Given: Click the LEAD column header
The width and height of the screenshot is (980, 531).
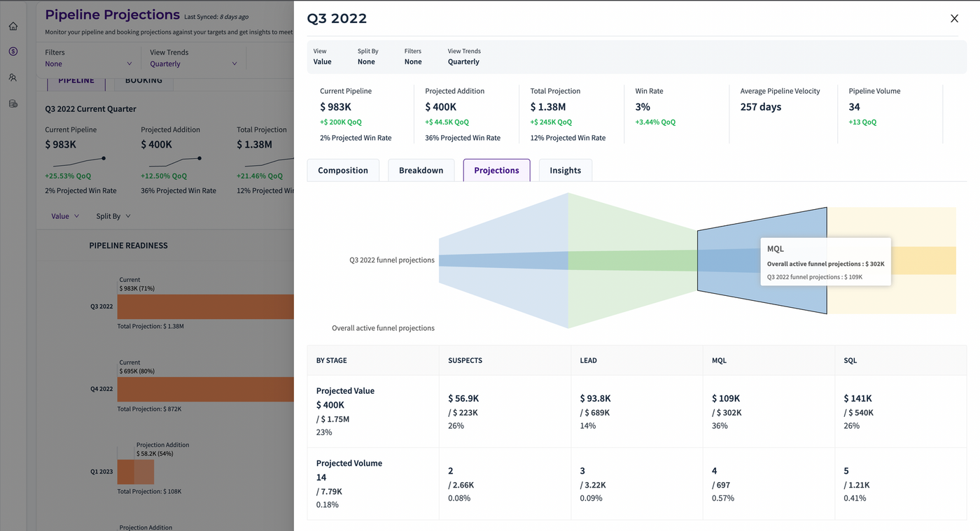Looking at the screenshot, I should pyautogui.click(x=588, y=360).
